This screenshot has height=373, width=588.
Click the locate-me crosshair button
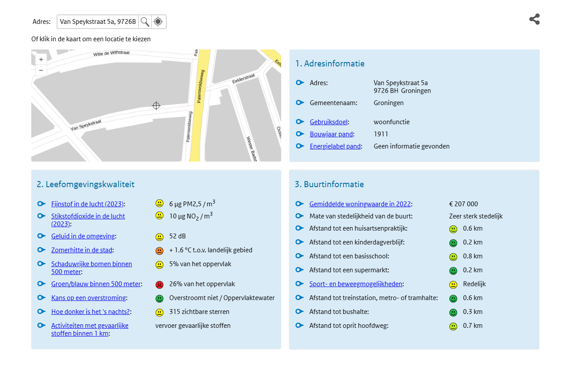pyautogui.click(x=159, y=22)
